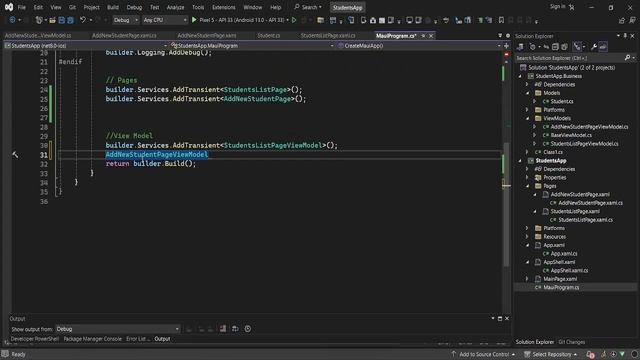Click the Open File folder icon
Image resolution: width=640 pixels, height=360 pixels.
52,20
